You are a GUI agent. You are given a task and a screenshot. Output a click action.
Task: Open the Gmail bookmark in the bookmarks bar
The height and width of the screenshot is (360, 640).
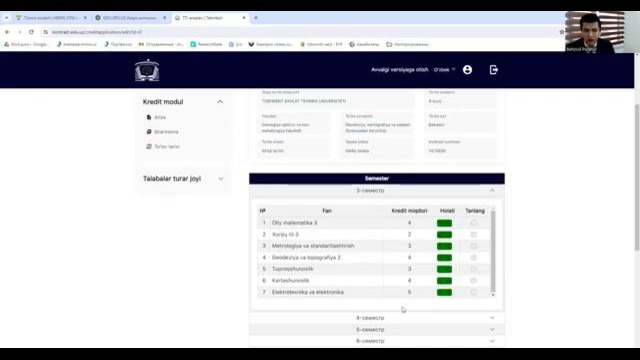point(161,44)
